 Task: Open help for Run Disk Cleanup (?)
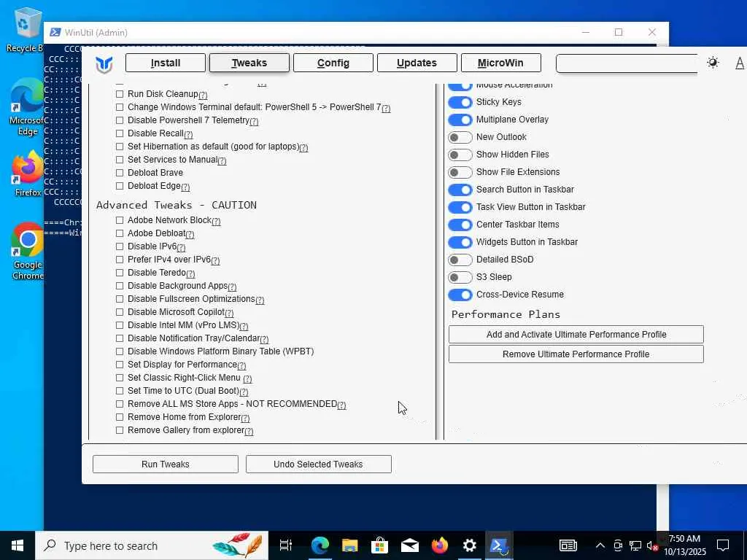coord(203,96)
